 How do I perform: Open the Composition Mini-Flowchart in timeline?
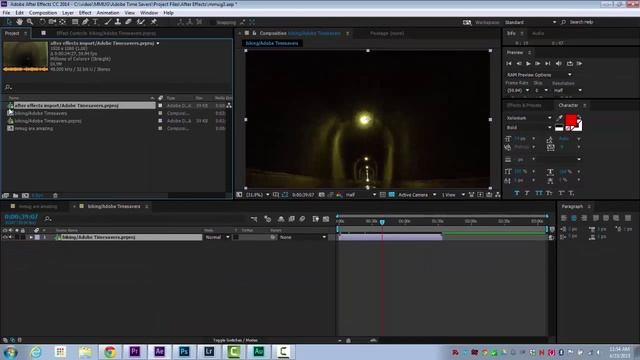[x=254, y=219]
